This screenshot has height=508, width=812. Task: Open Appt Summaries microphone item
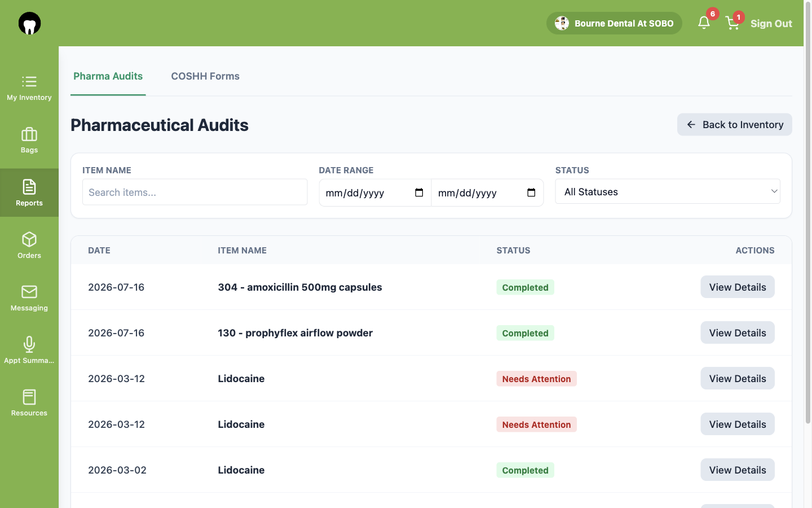[29, 351]
